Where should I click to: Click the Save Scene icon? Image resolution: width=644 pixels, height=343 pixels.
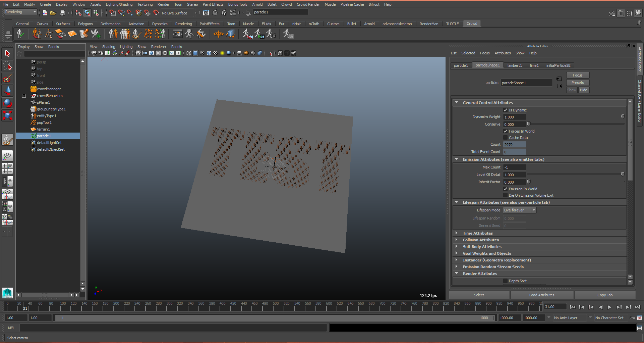(x=62, y=13)
